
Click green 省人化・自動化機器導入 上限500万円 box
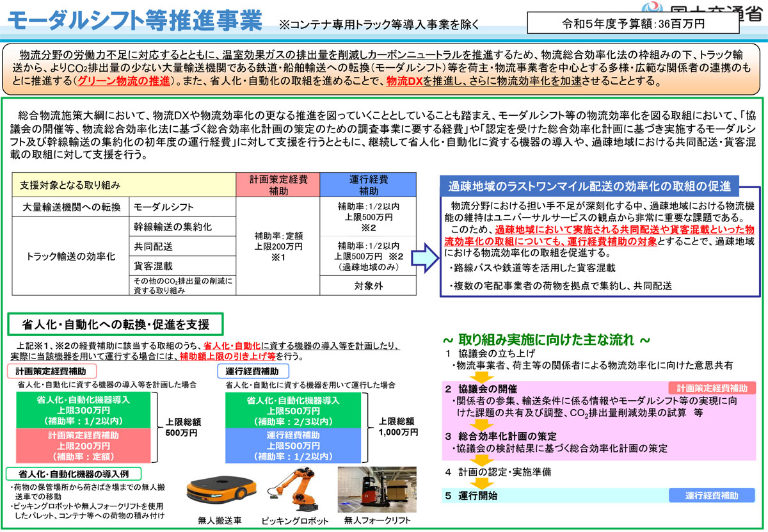tap(292, 410)
